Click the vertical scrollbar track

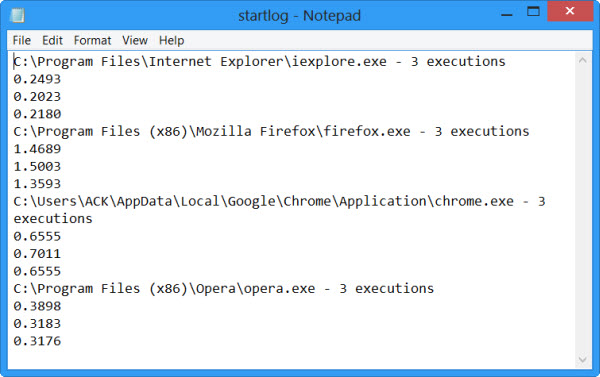(x=582, y=210)
